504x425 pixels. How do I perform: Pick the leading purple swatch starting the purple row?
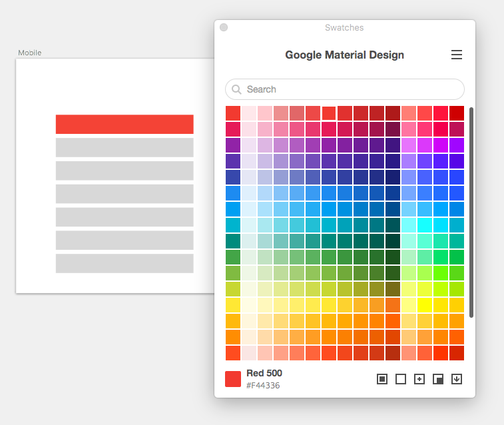(x=233, y=145)
